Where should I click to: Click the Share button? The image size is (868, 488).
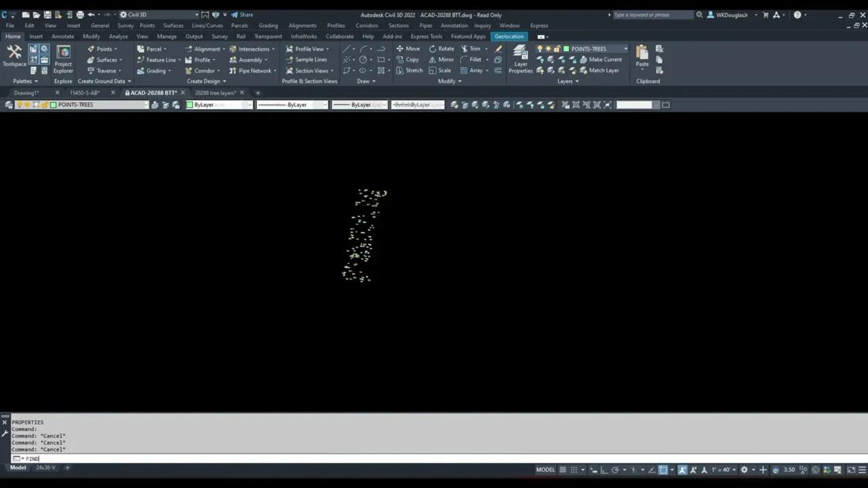(x=242, y=15)
